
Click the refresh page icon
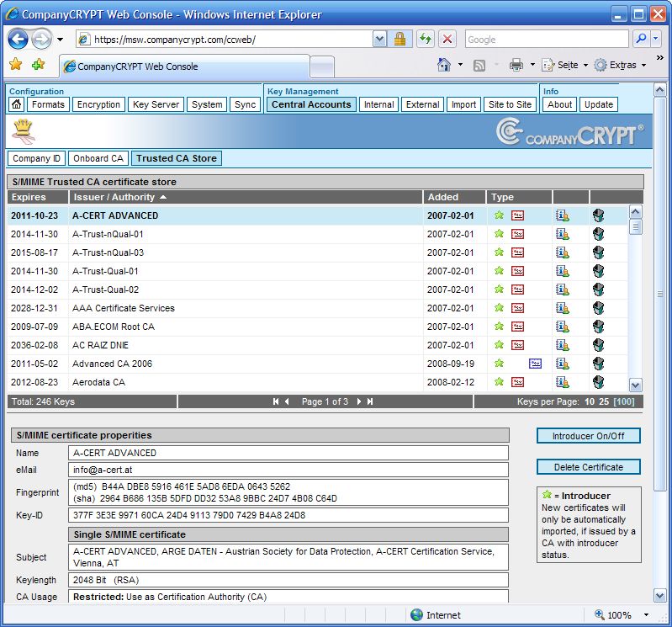point(425,40)
